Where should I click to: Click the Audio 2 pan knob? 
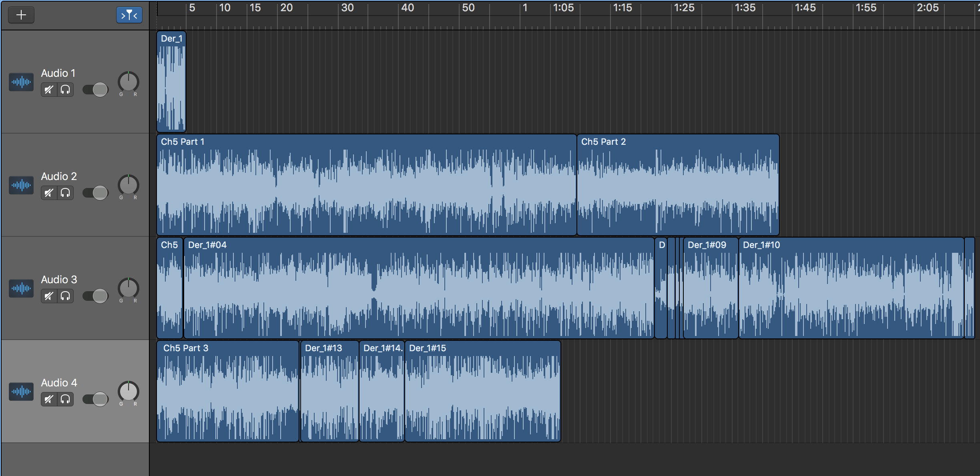(x=128, y=185)
